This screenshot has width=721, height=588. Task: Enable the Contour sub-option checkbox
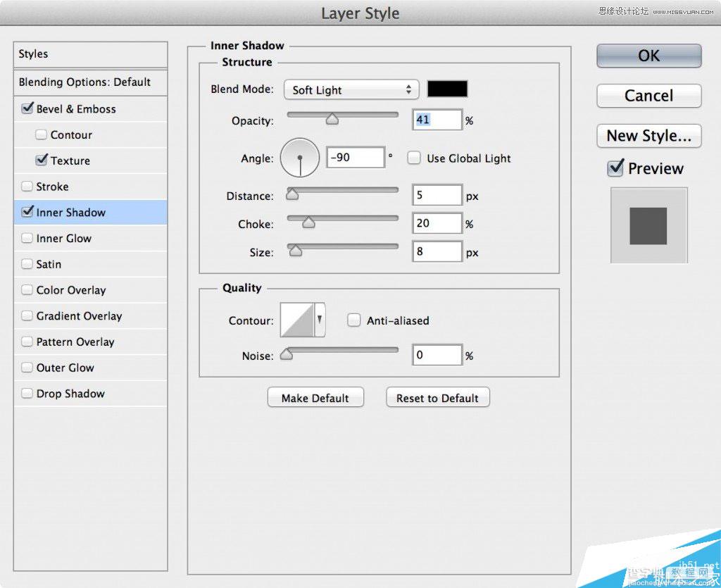(x=41, y=135)
